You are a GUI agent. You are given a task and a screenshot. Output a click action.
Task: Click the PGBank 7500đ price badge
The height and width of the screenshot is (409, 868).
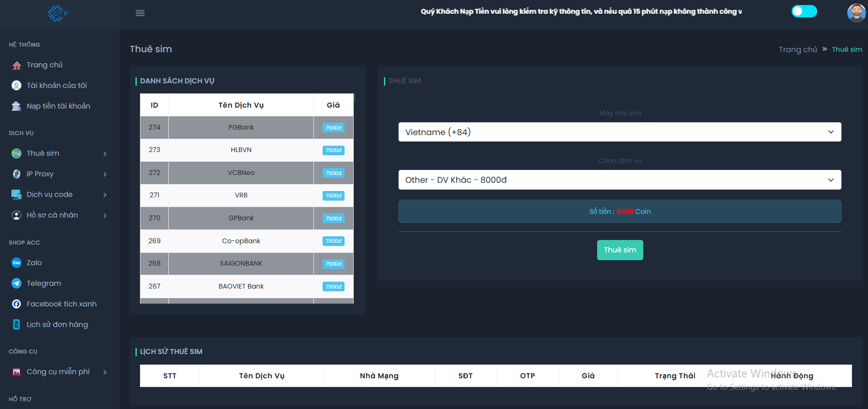(334, 128)
